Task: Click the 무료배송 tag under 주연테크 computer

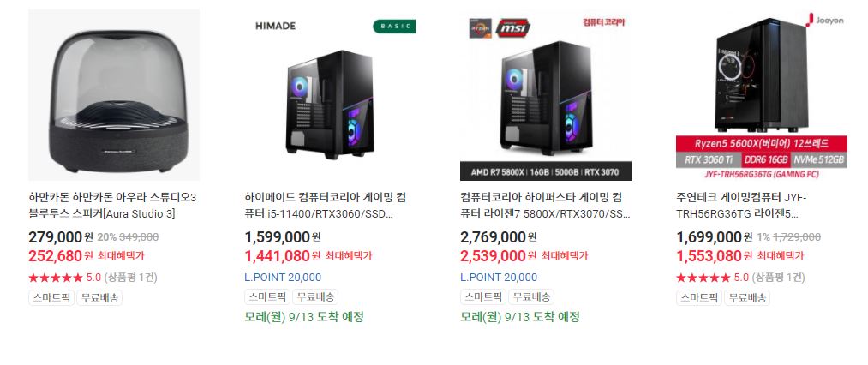Action: [747, 297]
